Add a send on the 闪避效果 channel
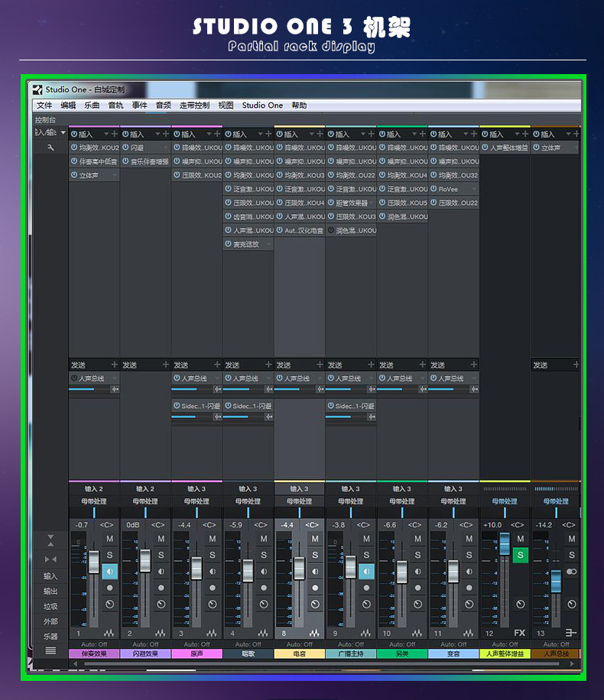The height and width of the screenshot is (700, 604). coord(166,365)
